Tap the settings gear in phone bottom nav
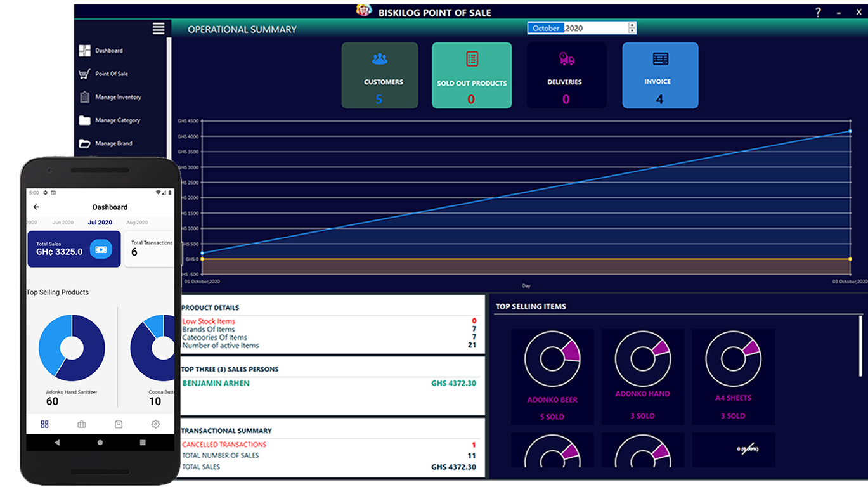Viewport: 868px width, 487px height. pyautogui.click(x=155, y=424)
